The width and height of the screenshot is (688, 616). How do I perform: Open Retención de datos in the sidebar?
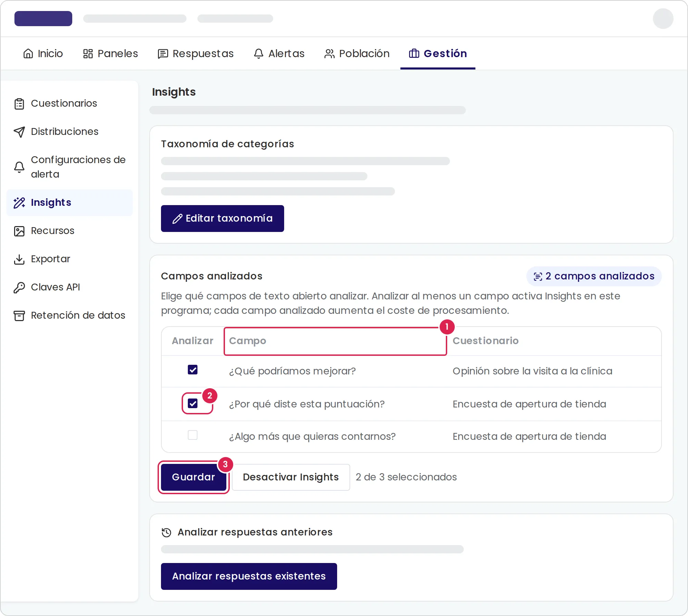pos(69,316)
